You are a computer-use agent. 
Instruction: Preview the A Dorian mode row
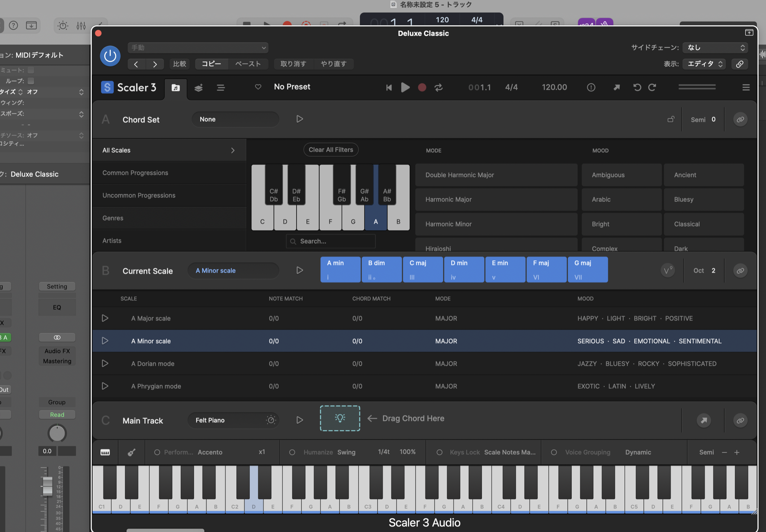(x=105, y=363)
